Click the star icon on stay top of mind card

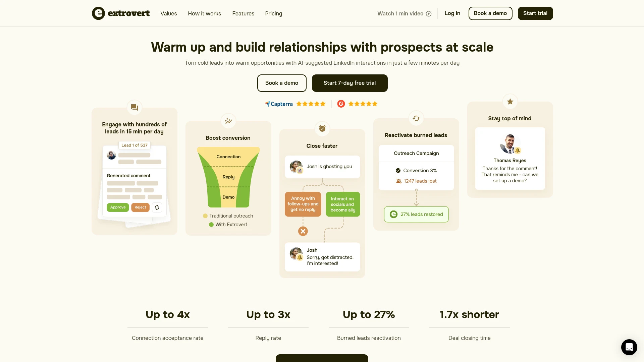[x=509, y=101]
